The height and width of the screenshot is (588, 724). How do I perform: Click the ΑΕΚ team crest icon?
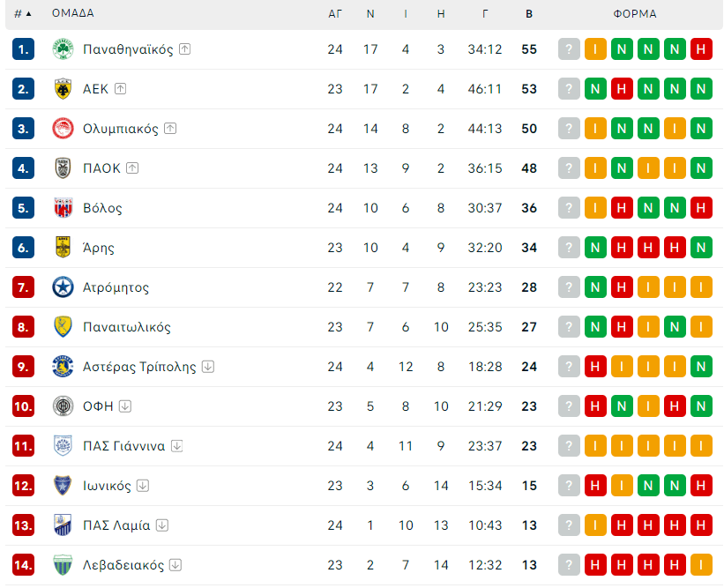63,89
